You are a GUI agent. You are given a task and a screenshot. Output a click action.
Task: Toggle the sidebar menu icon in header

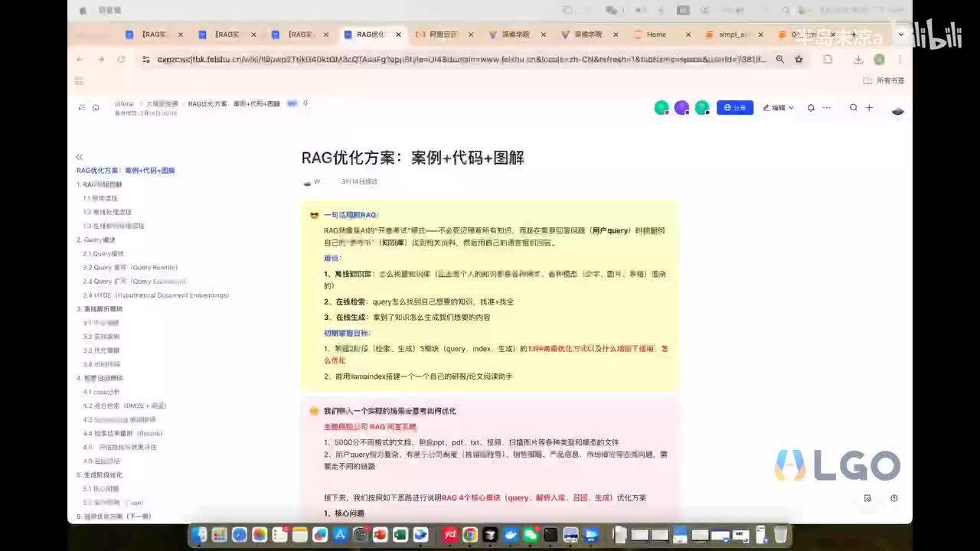(x=82, y=108)
